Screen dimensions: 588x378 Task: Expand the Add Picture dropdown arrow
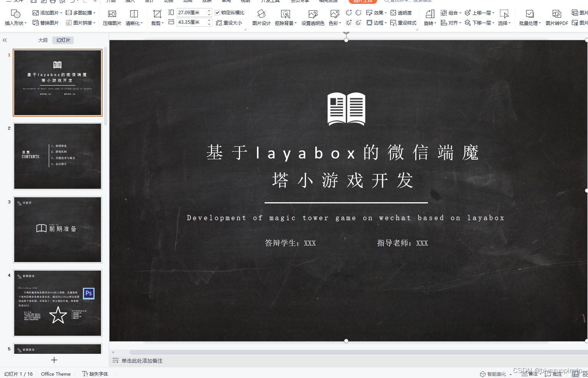point(61,13)
